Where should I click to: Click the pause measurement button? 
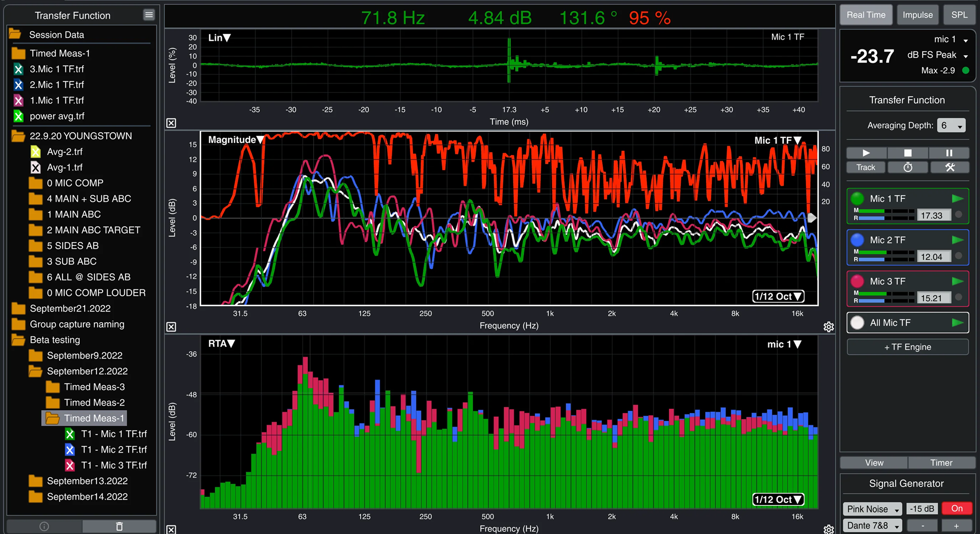click(949, 153)
